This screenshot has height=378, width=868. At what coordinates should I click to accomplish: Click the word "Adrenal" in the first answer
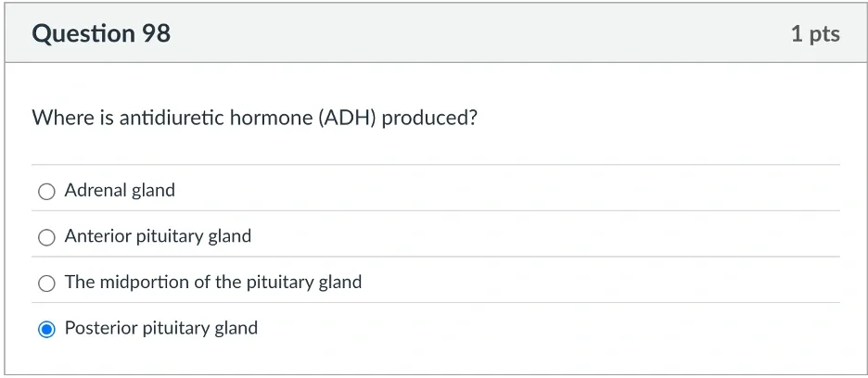tap(96, 191)
